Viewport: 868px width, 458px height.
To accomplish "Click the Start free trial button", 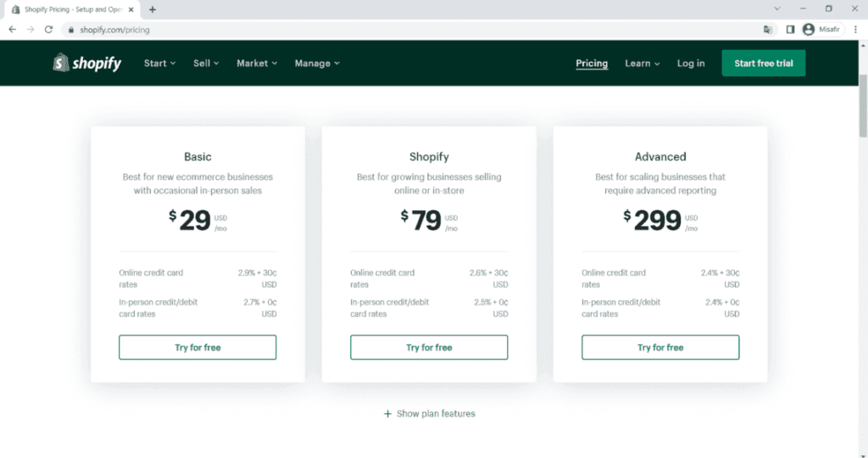I will 764,63.
